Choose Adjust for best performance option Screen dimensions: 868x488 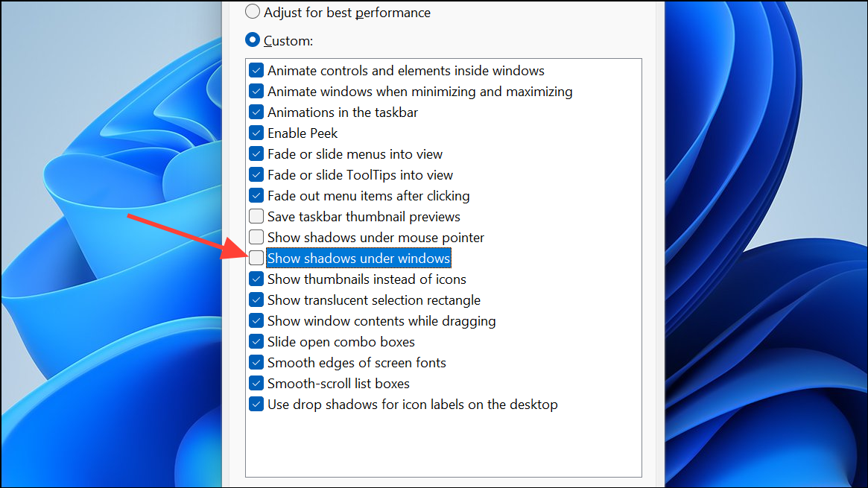click(252, 11)
